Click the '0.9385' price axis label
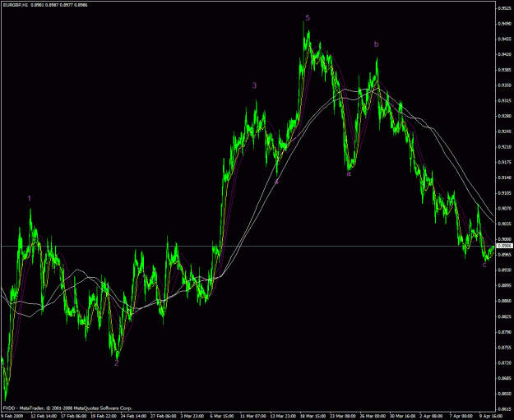This screenshot has width=514, height=420. 505,70
